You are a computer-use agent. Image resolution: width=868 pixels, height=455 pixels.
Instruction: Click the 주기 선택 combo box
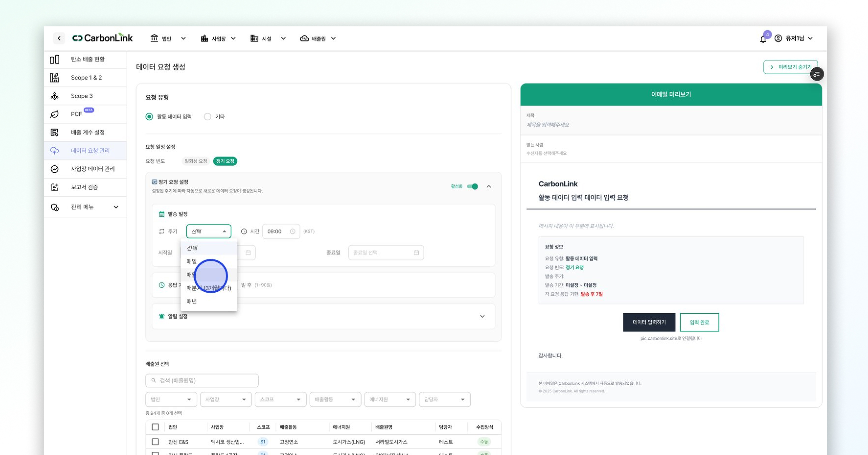tap(209, 231)
